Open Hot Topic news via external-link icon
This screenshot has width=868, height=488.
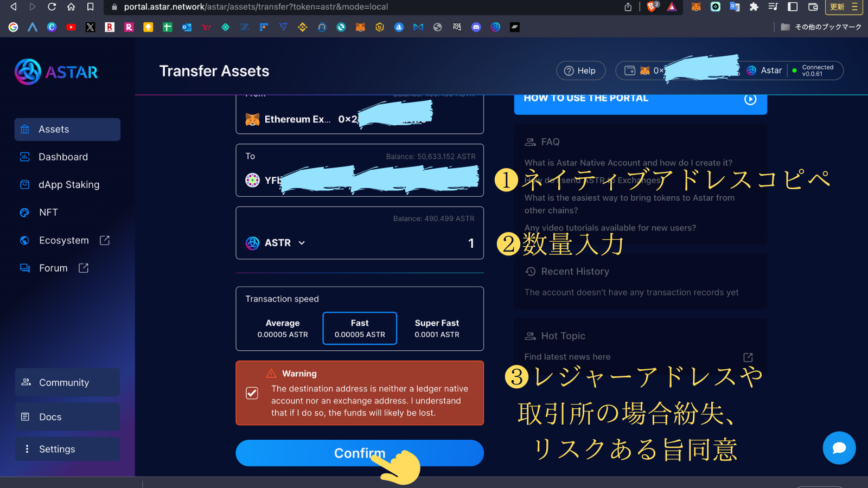[x=748, y=357]
